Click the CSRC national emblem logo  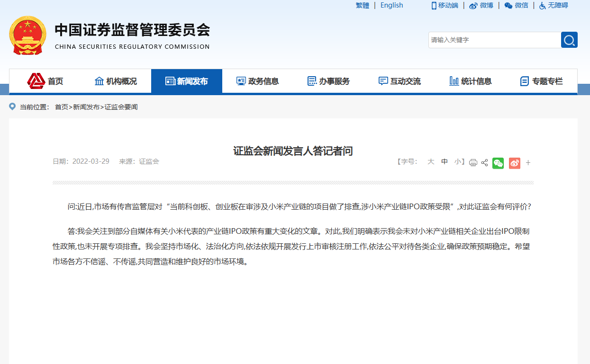tap(28, 36)
